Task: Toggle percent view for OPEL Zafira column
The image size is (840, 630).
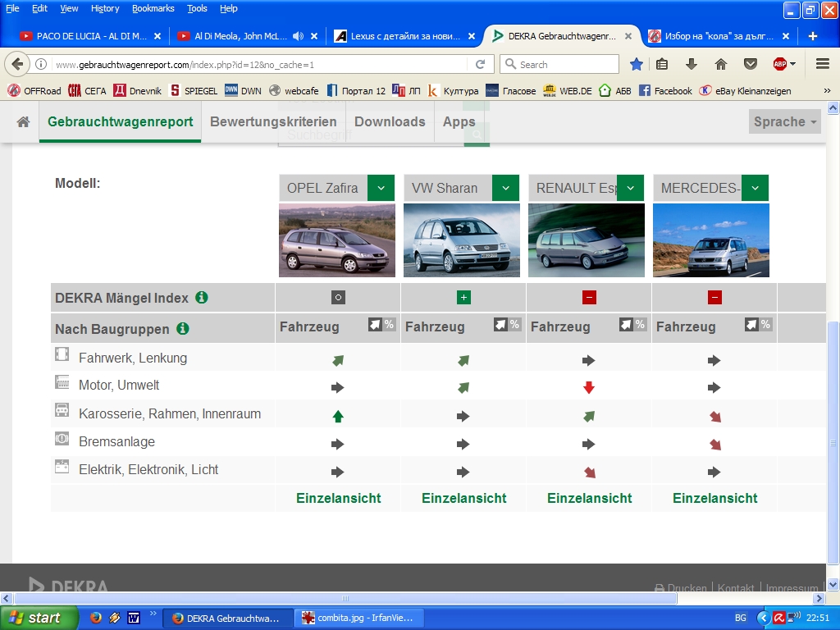Action: click(381, 325)
